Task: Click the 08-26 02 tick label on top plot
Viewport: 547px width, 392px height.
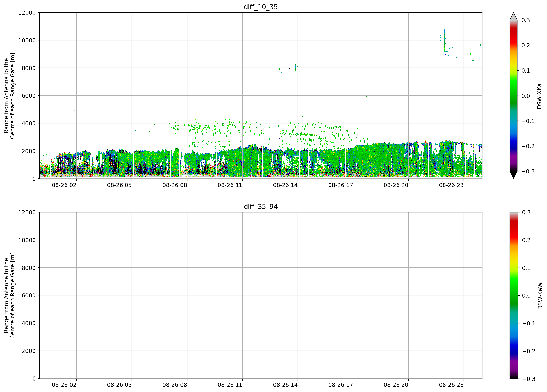Action: 64,185
